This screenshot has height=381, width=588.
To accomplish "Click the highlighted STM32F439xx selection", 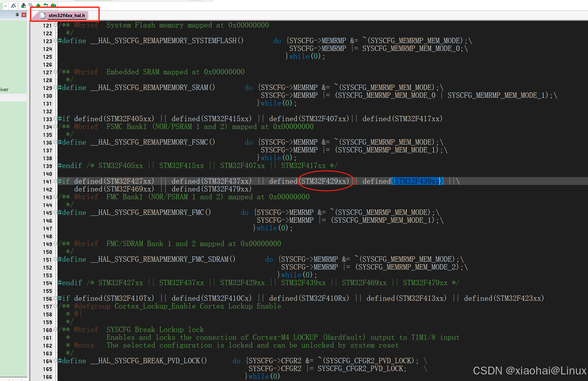I will [x=417, y=181].
